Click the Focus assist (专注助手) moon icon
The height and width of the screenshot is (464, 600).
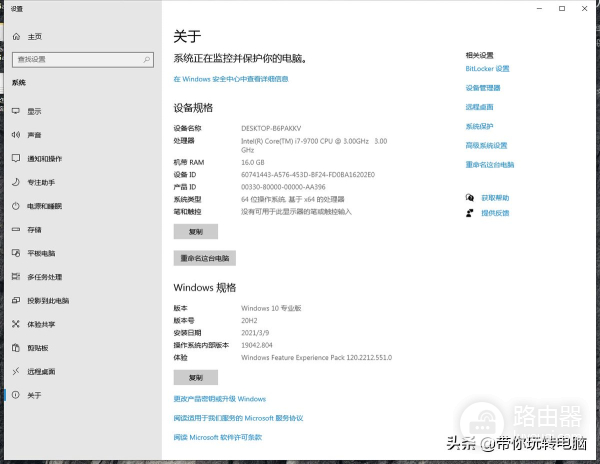16,182
